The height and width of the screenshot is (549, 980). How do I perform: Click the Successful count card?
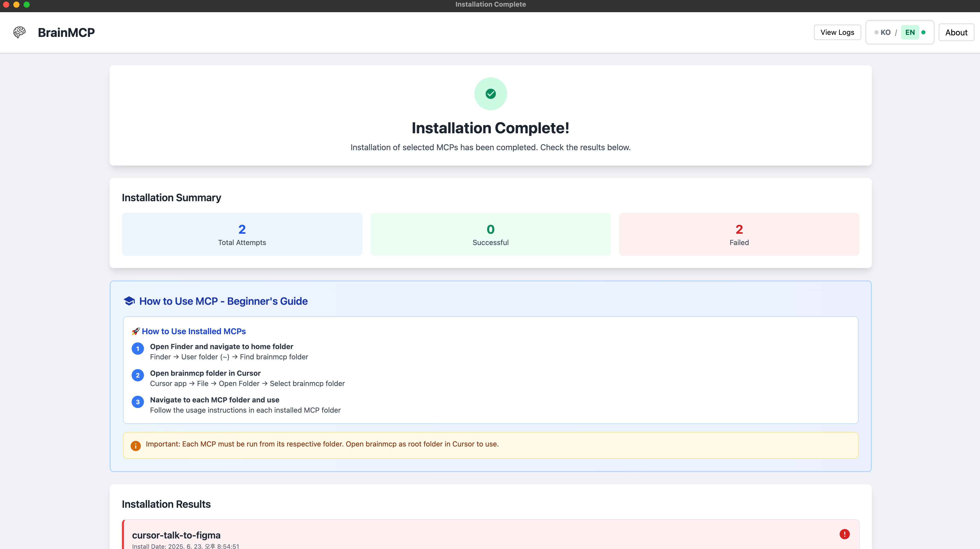coord(490,234)
